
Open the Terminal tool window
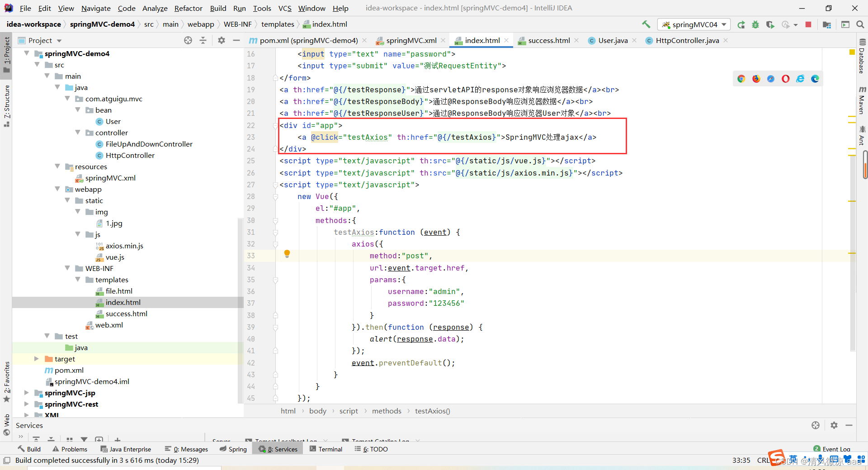pyautogui.click(x=326, y=449)
